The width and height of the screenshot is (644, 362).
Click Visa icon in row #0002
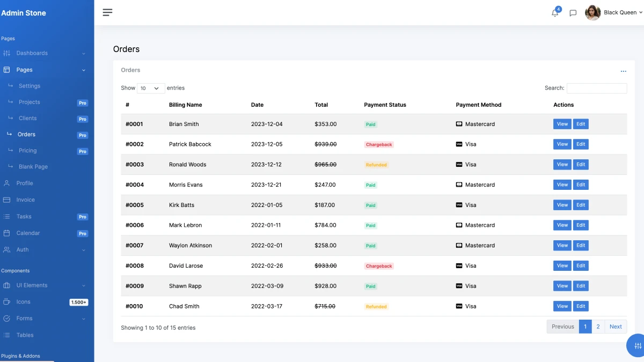[x=459, y=144]
